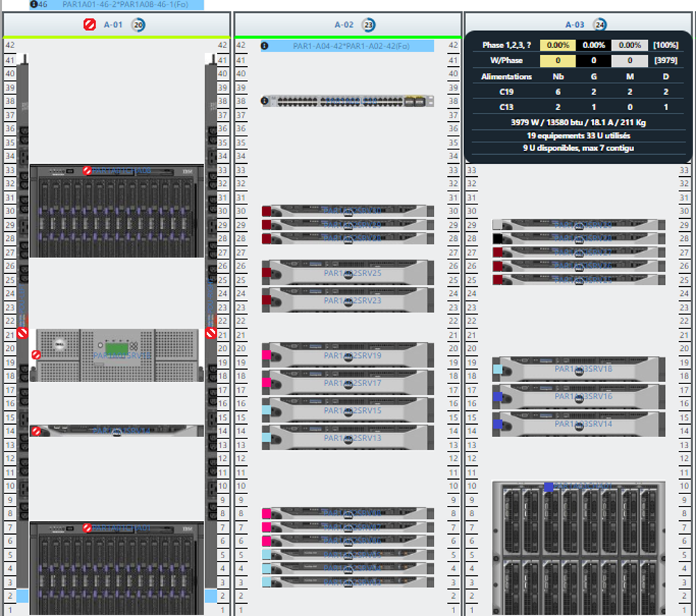Select A-02 server at U8

click(x=348, y=513)
